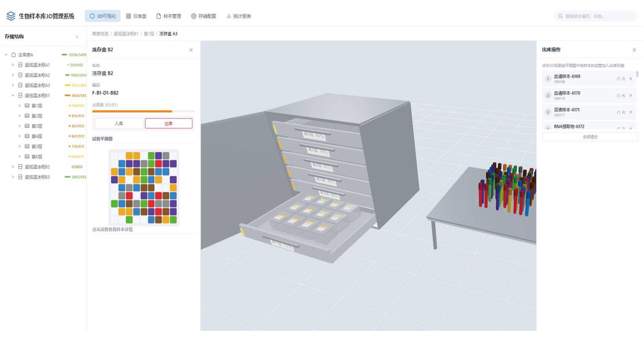Switch to the 3D可视化 tab
This screenshot has height=343, width=644.
coord(103,16)
